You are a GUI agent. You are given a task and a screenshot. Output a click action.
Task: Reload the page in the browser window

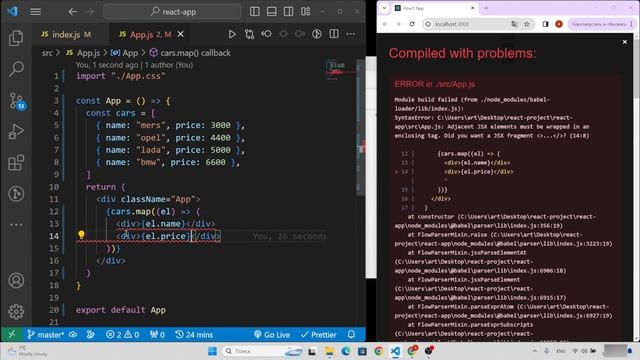click(x=412, y=24)
